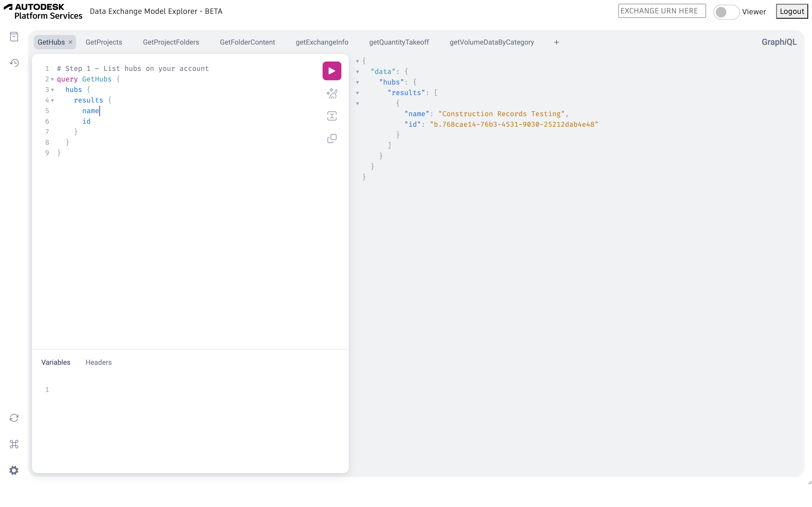The width and height of the screenshot is (812, 507).
Task: Click the Re-fetch GraphQL schema icon
Action: 14,418
